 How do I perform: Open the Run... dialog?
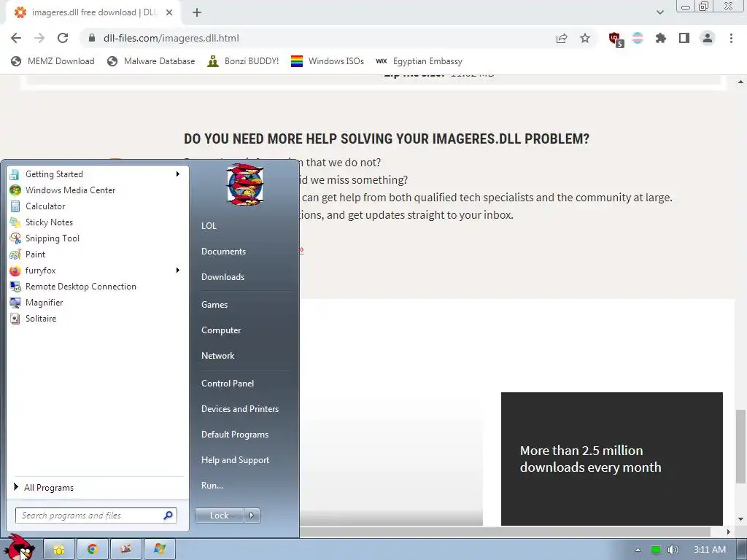click(x=212, y=486)
